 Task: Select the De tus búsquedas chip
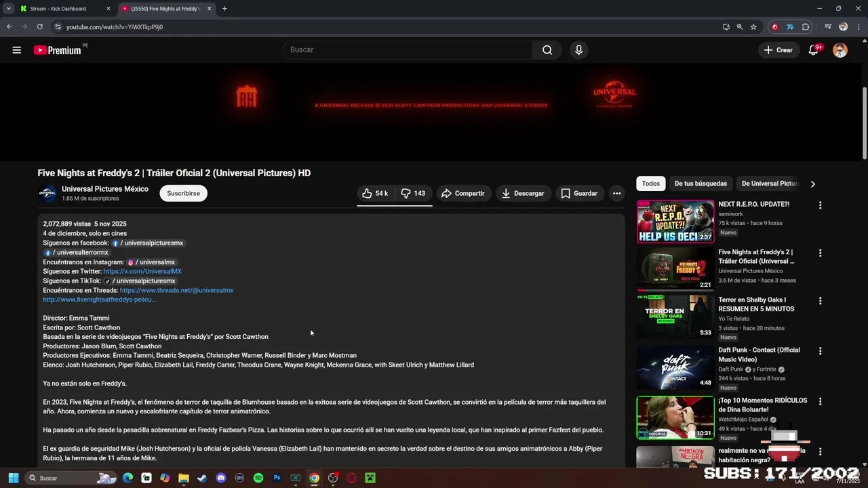[701, 184]
